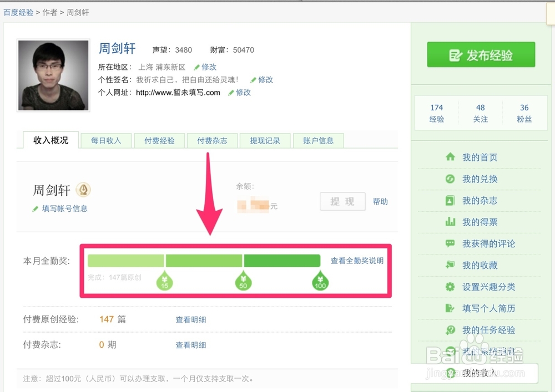Open the 我的兑换 exchange icon
Screen dimensions: 555x392
tap(450, 179)
